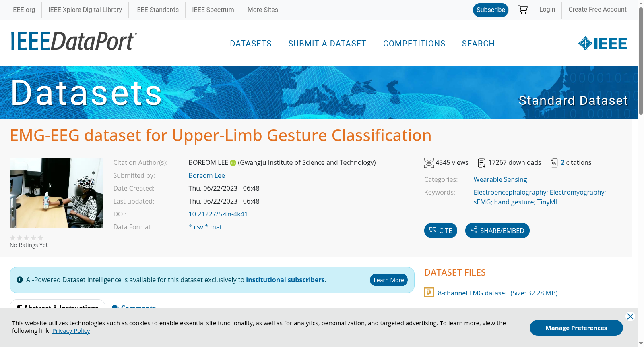Download the 8-channel EMG dataset file
This screenshot has width=644, height=347.
click(497, 293)
